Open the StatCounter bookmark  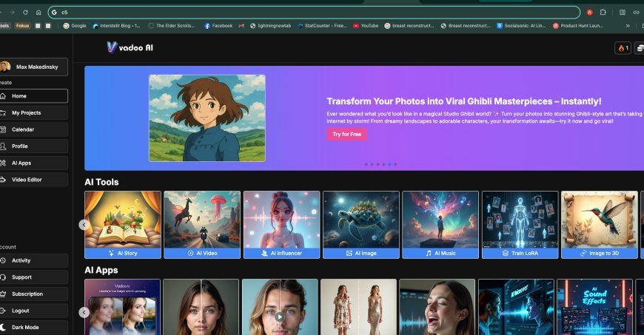(322, 25)
